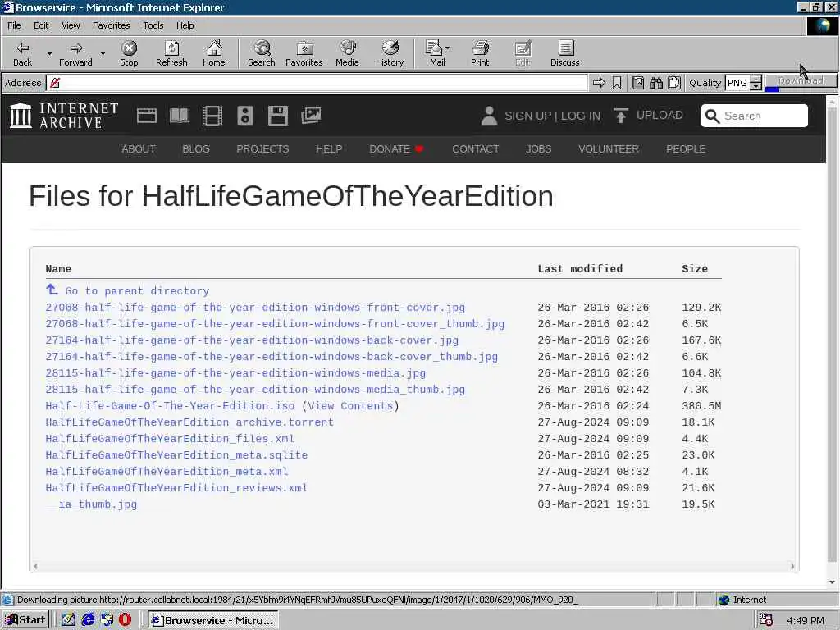840x630 pixels.
Task: Click the Quality PNG format field
Action: (737, 83)
